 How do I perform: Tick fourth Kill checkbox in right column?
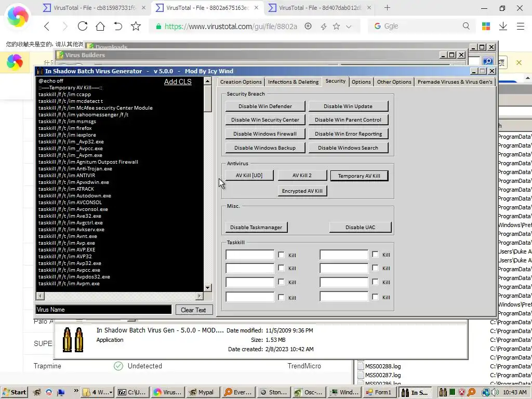[x=375, y=297]
